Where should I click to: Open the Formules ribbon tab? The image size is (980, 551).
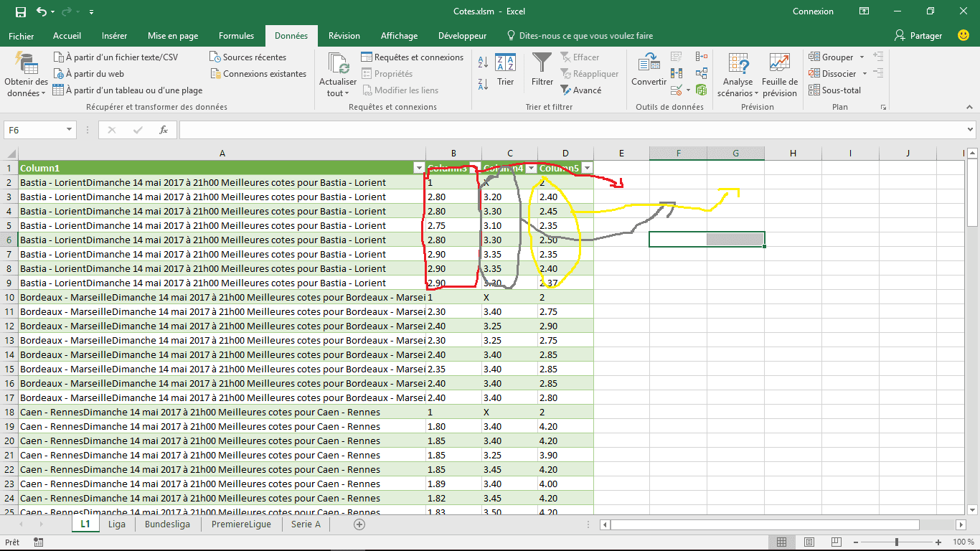(236, 36)
